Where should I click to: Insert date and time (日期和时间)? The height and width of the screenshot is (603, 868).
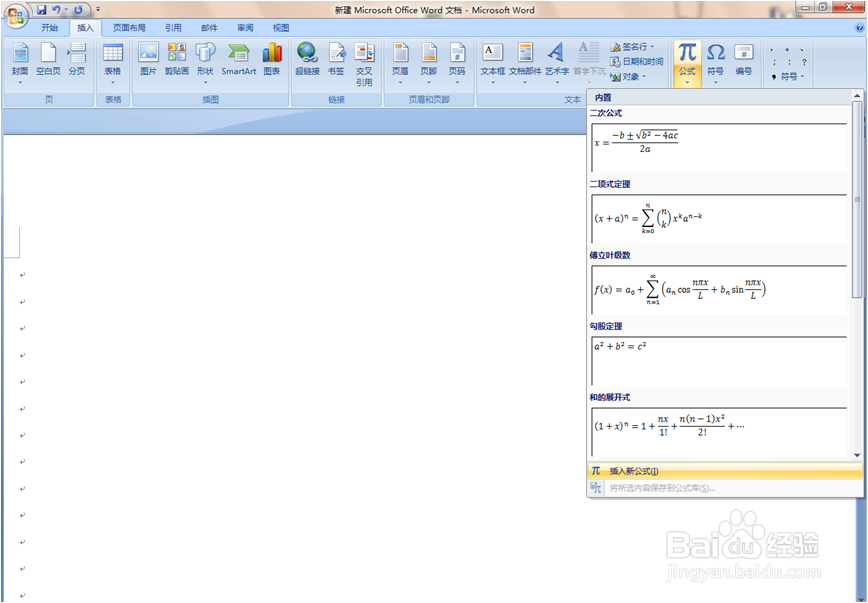(x=637, y=61)
